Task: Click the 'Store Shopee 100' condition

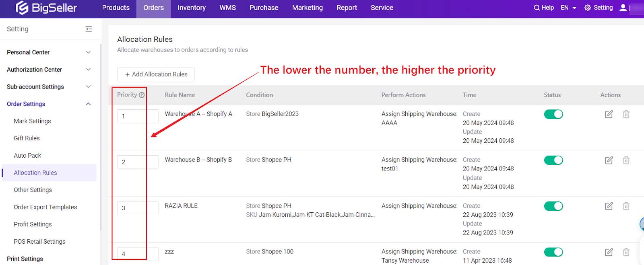Action: [270, 252]
